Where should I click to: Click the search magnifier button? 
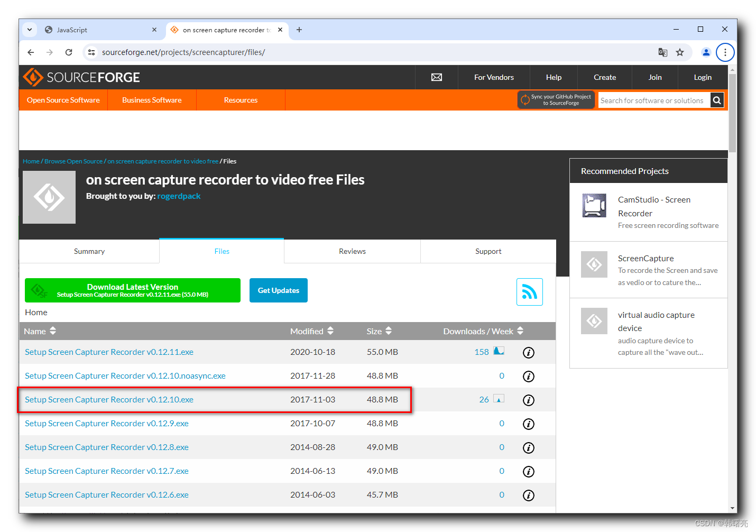click(x=717, y=100)
